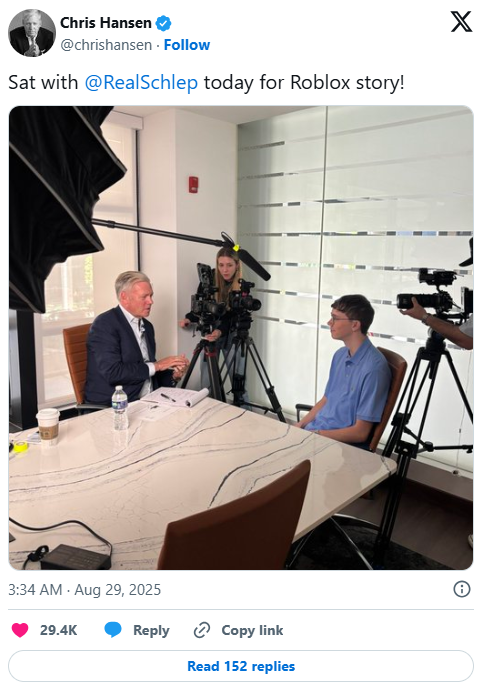Click the blue verified badge

click(x=164, y=23)
